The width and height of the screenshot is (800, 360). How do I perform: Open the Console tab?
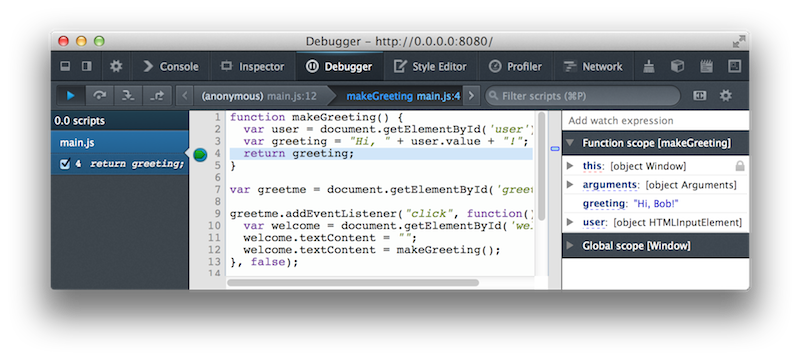[x=170, y=66]
